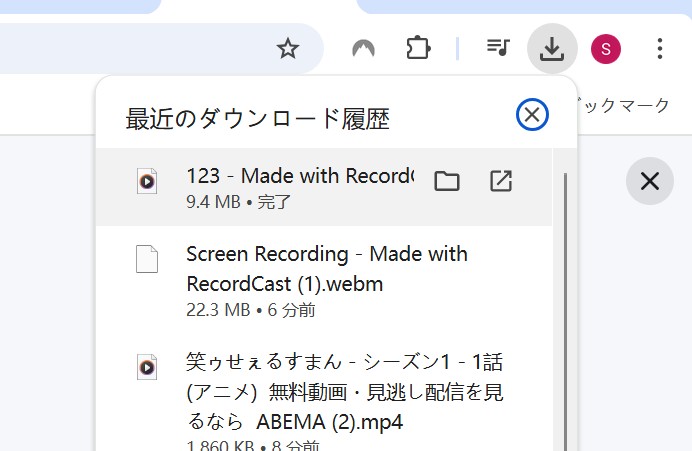Click the round X button behind the popup
The height and width of the screenshot is (451, 692).
coord(650,181)
